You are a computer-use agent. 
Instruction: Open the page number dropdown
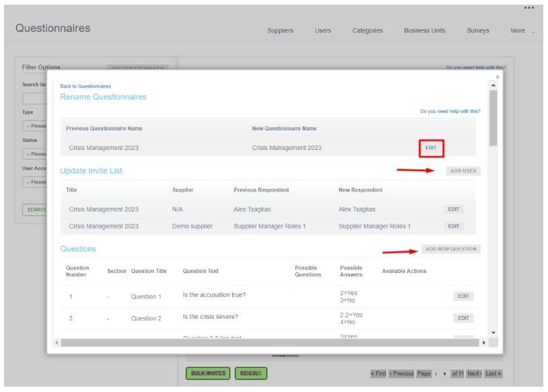click(440, 374)
